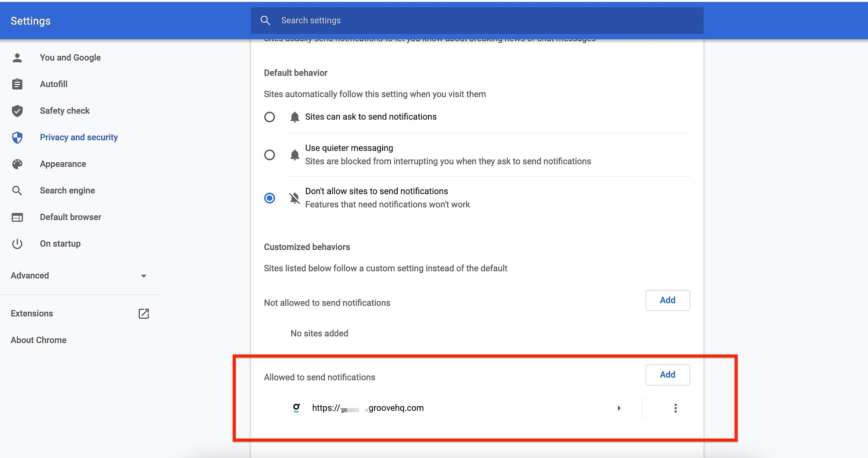Expand groovehq.com site details arrow

click(x=619, y=408)
